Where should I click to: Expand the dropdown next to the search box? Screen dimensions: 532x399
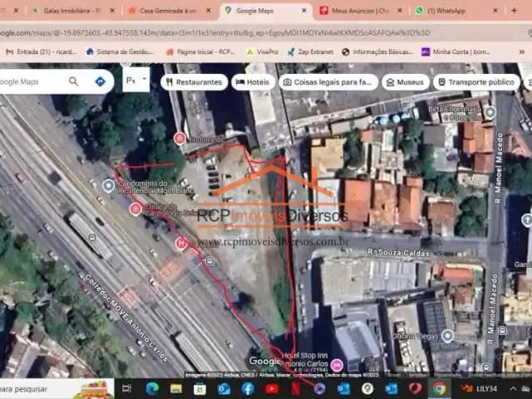(136, 80)
